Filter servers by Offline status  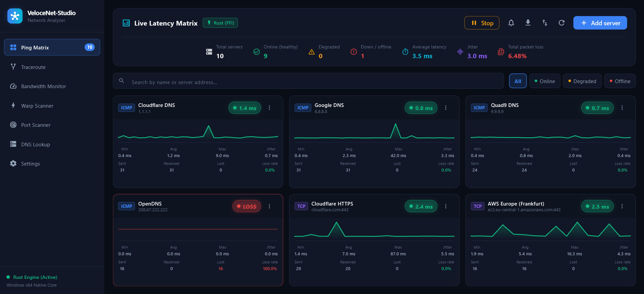[620, 81]
